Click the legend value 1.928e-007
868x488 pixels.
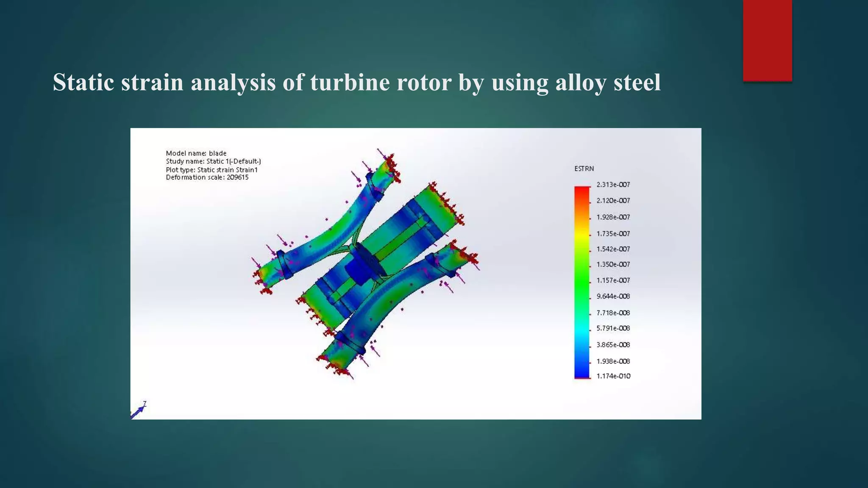[x=613, y=217]
